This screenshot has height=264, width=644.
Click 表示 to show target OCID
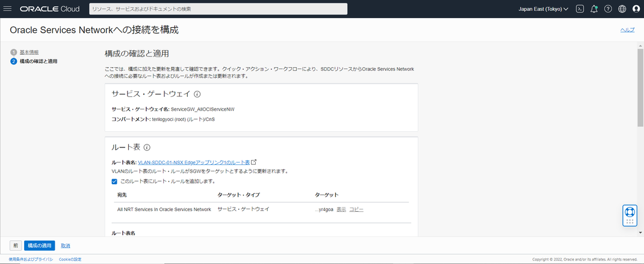tap(341, 209)
